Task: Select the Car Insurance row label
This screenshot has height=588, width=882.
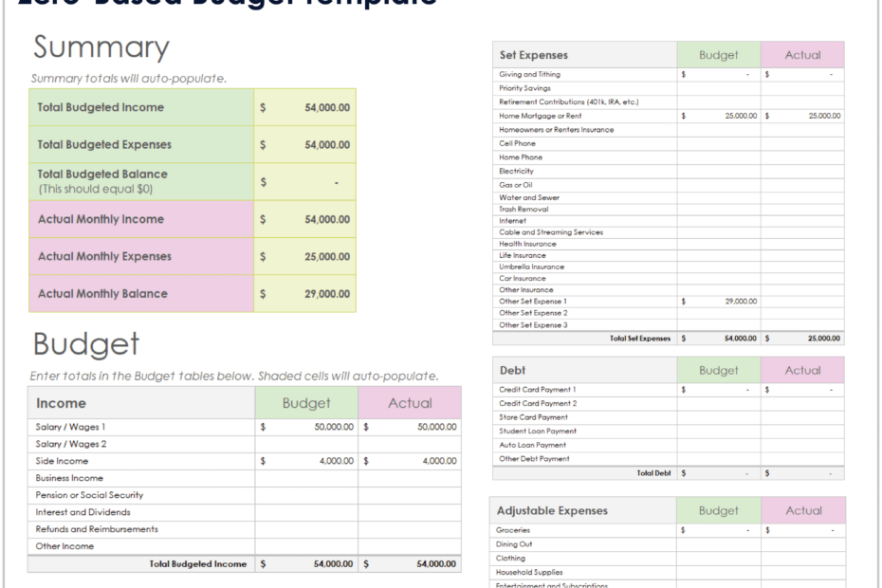Action: click(x=523, y=279)
